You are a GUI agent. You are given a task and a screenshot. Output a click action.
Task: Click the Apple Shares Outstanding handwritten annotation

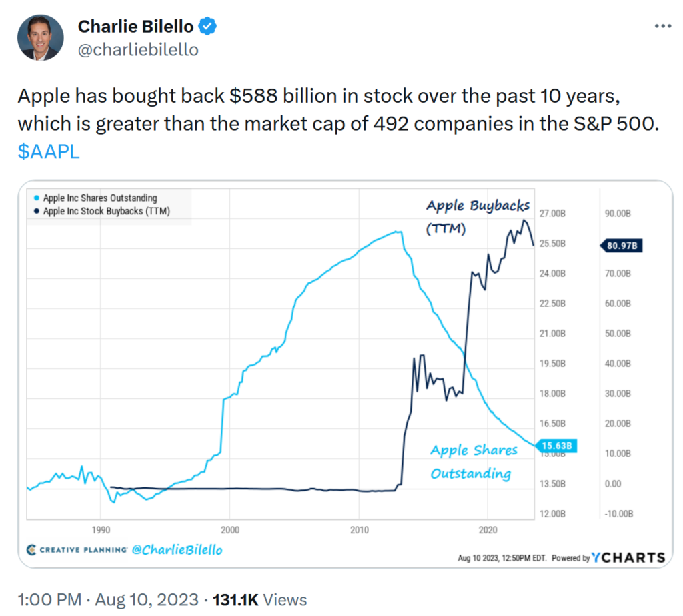(x=473, y=461)
